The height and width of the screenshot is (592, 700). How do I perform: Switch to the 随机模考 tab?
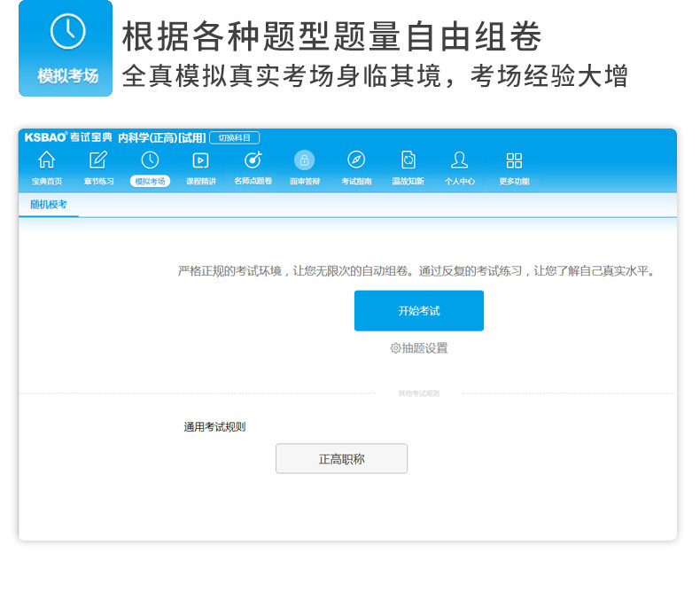(x=49, y=205)
